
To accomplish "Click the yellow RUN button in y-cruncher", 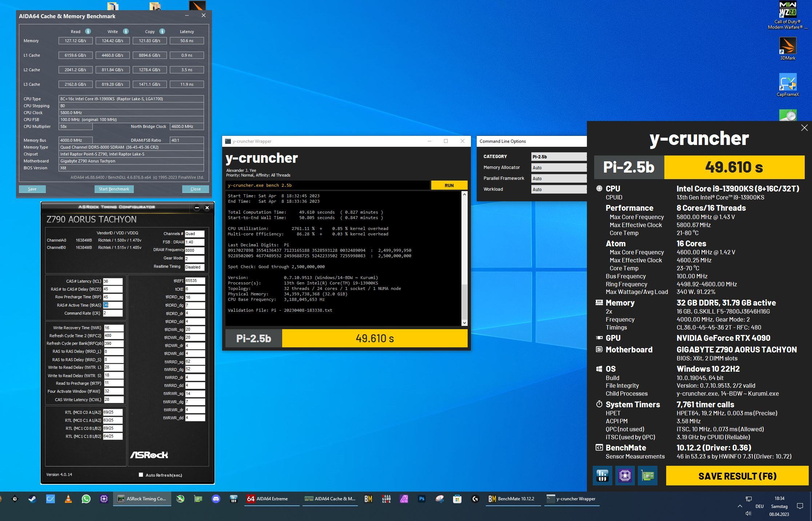I will coord(449,185).
